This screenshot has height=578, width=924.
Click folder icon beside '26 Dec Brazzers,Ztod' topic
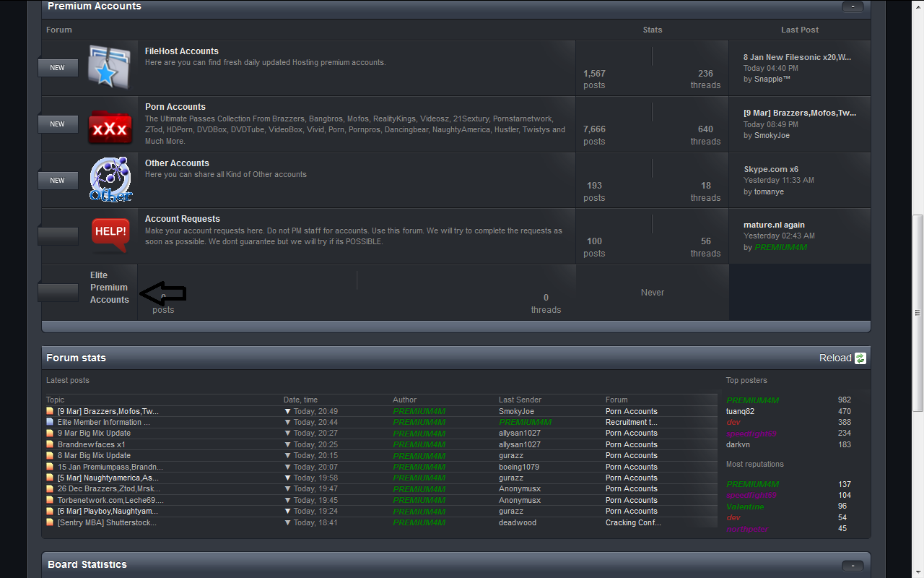click(x=50, y=489)
